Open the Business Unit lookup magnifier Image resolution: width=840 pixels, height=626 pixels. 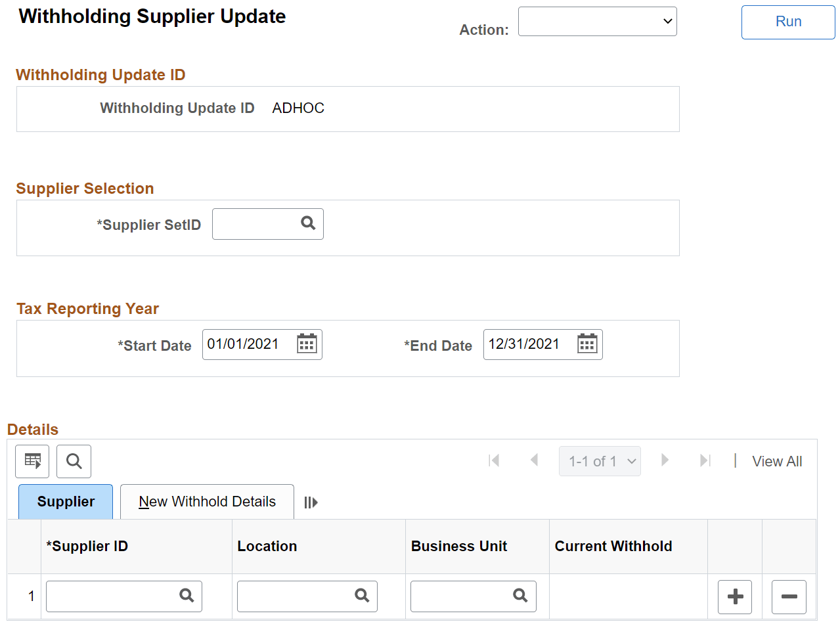click(x=520, y=596)
